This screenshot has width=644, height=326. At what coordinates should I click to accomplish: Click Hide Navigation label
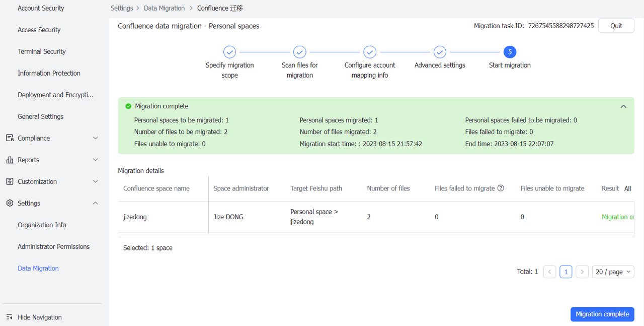coord(40,317)
